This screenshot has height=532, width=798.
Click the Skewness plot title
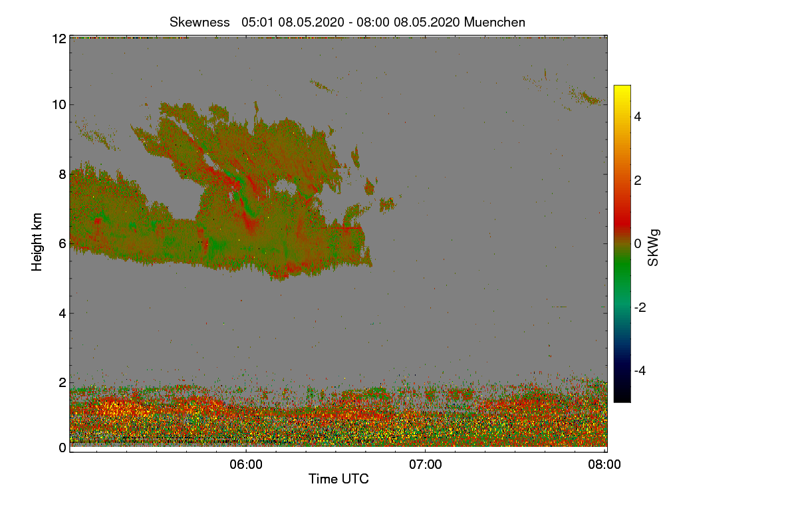pos(347,22)
